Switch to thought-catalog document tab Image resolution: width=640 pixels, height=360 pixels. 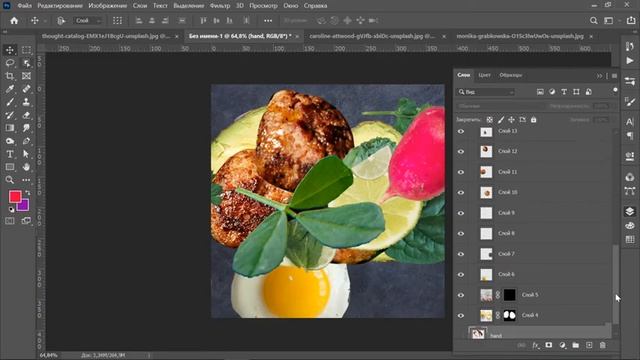coord(106,36)
